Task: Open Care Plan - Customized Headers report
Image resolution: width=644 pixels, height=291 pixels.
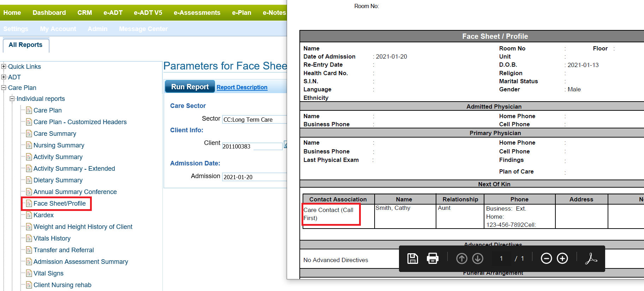Action: [x=80, y=122]
